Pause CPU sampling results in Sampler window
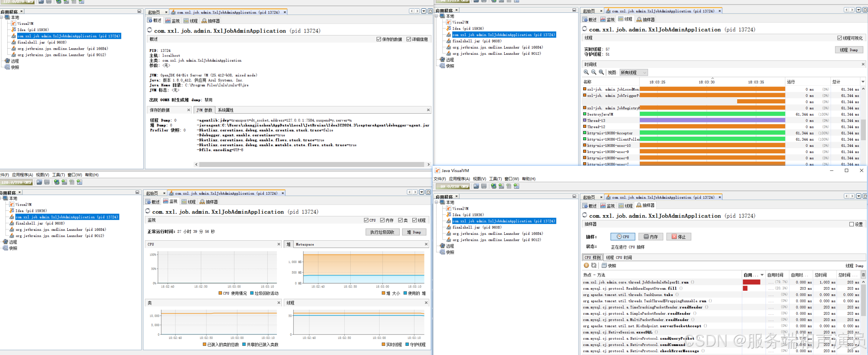 pos(586,266)
